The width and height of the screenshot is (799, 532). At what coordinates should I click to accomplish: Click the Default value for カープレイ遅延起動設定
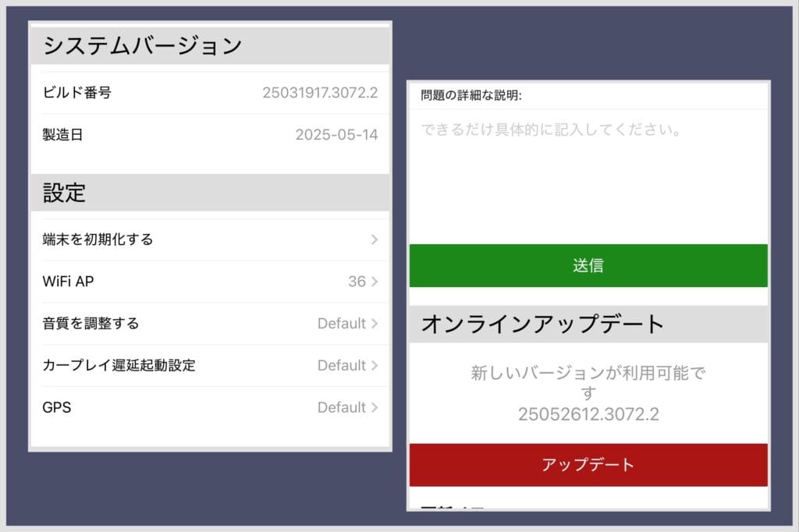click(x=341, y=366)
